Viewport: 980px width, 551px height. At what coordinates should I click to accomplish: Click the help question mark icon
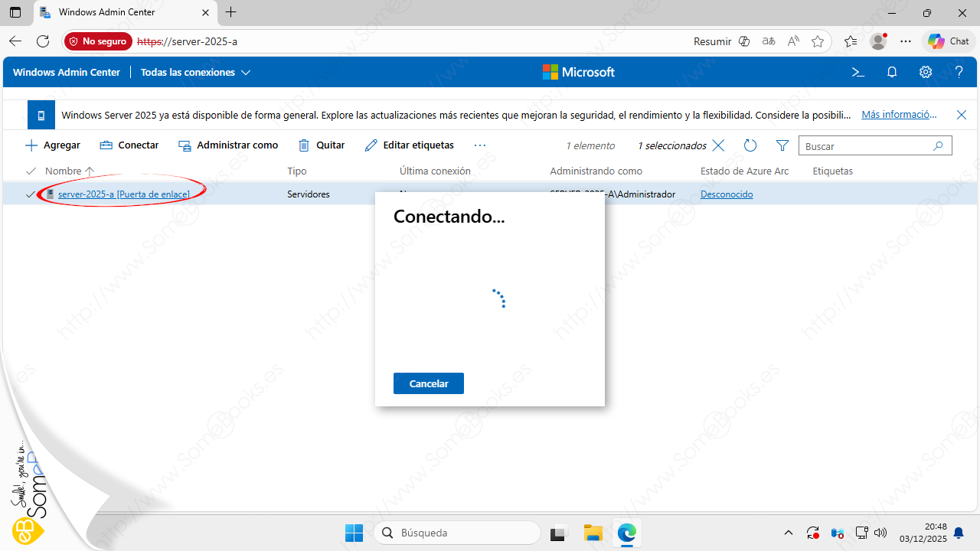click(x=959, y=72)
